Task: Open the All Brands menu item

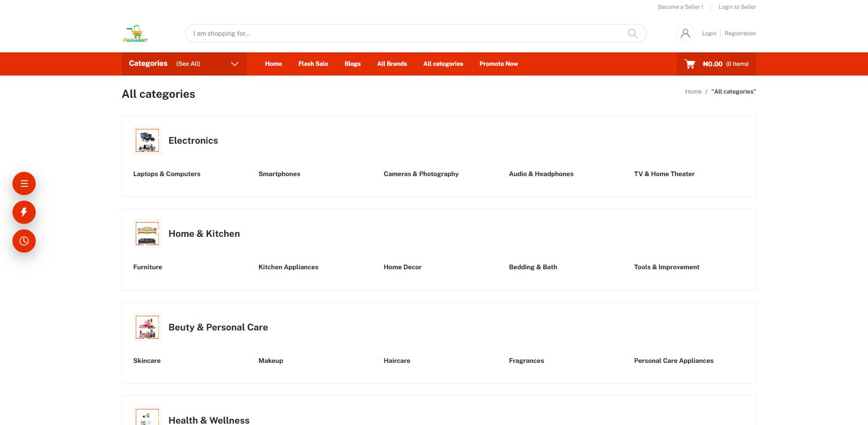Action: tap(392, 64)
